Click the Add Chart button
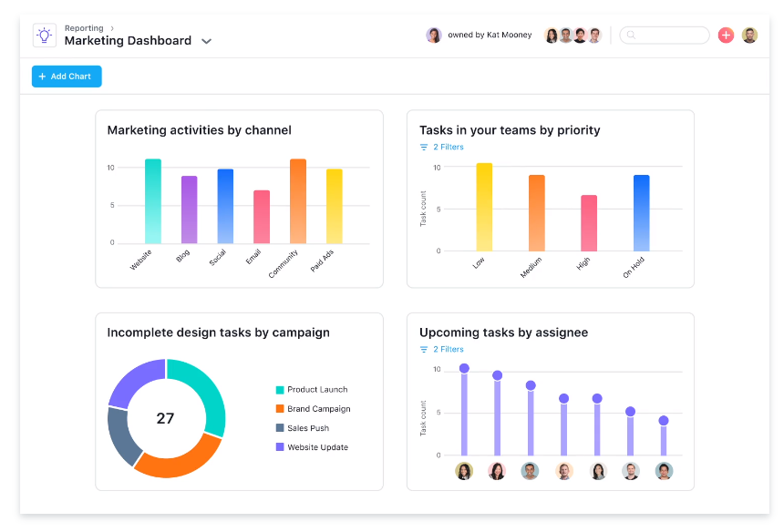The image size is (784, 532). click(67, 77)
